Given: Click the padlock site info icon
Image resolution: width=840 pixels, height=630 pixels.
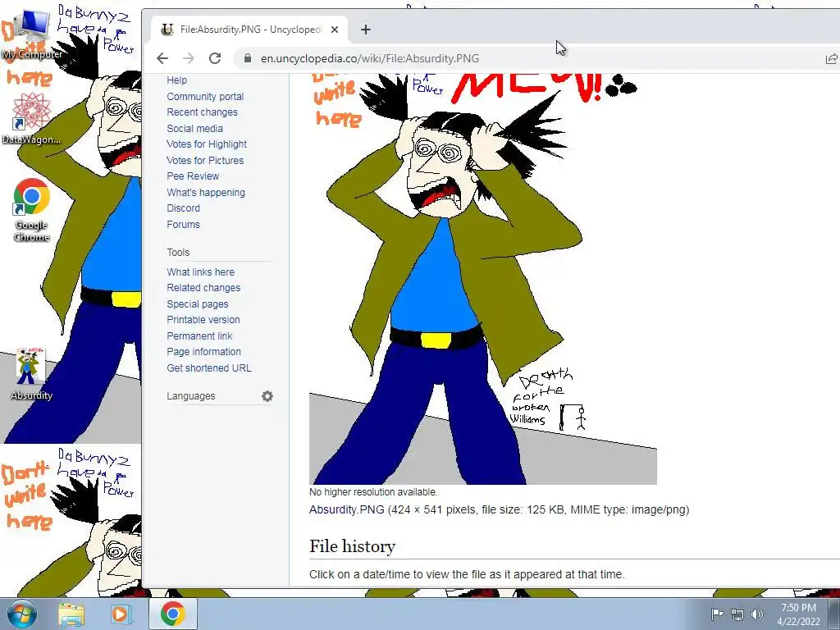Looking at the screenshot, I should [248, 58].
